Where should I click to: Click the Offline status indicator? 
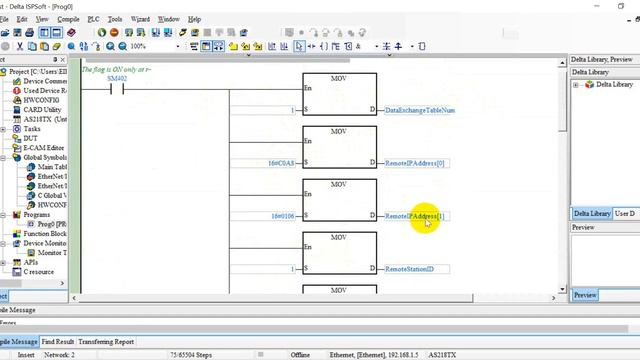pos(300,355)
